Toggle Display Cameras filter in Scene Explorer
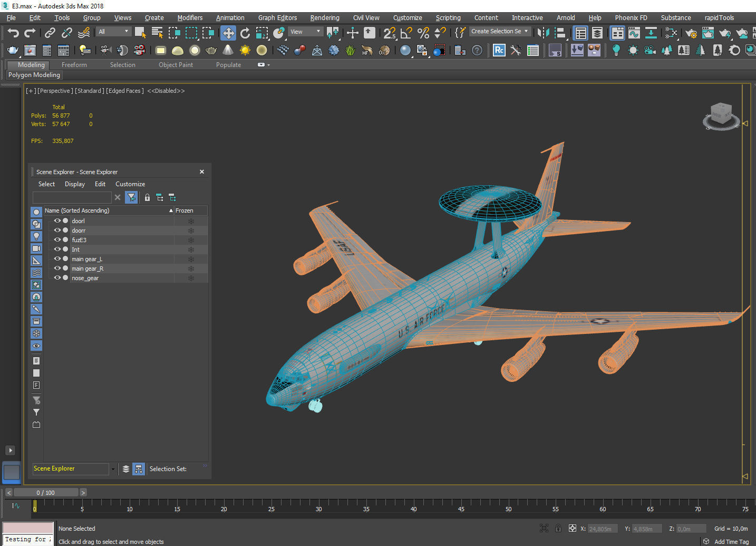 tap(36, 248)
